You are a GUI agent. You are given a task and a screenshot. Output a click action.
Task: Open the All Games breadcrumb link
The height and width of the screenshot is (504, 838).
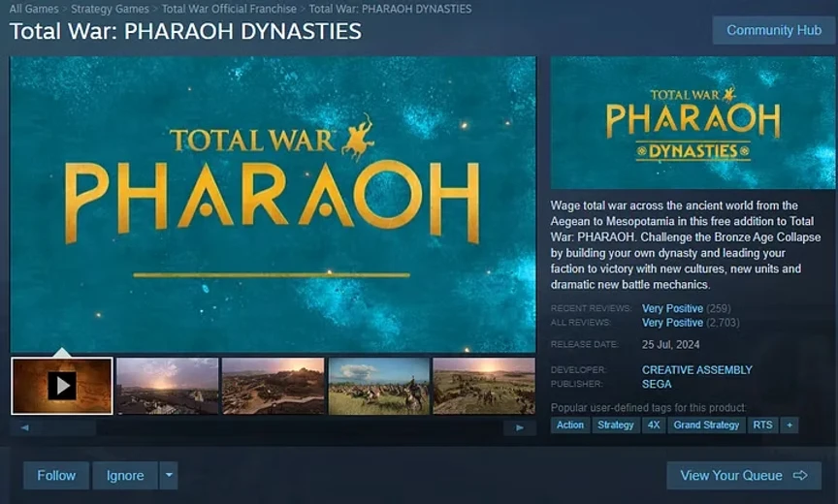pos(34,9)
